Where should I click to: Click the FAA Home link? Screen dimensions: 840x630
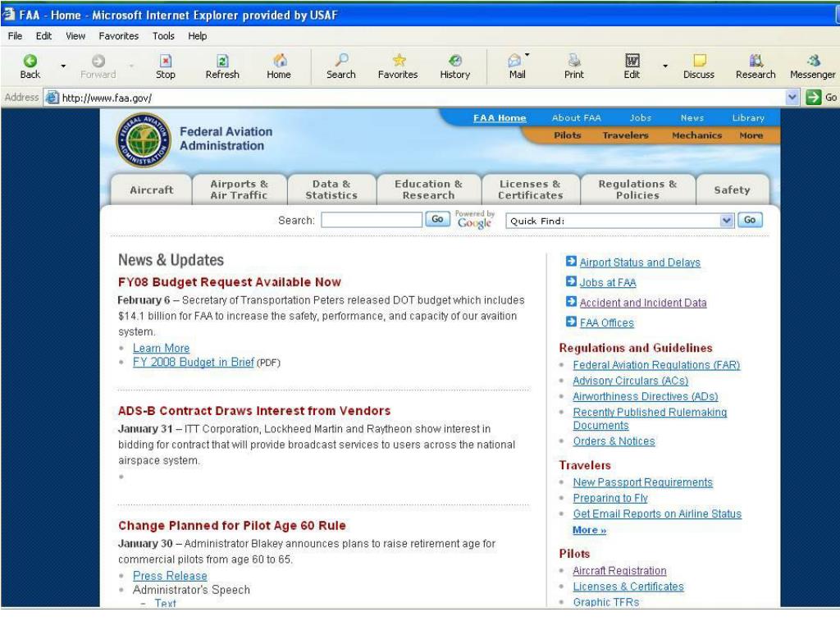click(500, 118)
